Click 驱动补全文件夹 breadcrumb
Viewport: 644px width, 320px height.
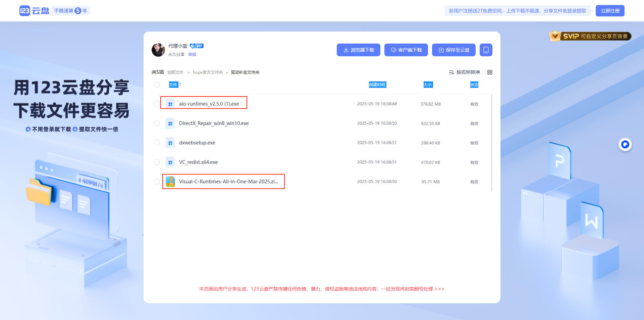(x=245, y=72)
